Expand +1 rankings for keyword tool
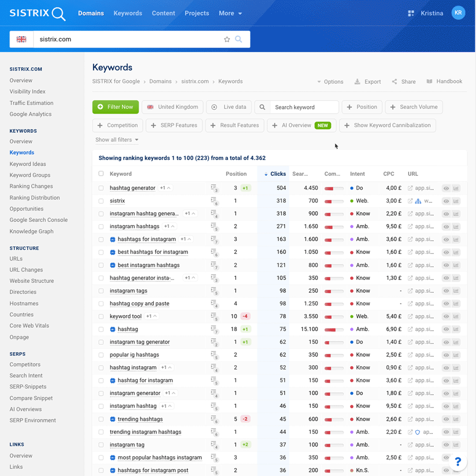The height and width of the screenshot is (476, 476). point(152,316)
